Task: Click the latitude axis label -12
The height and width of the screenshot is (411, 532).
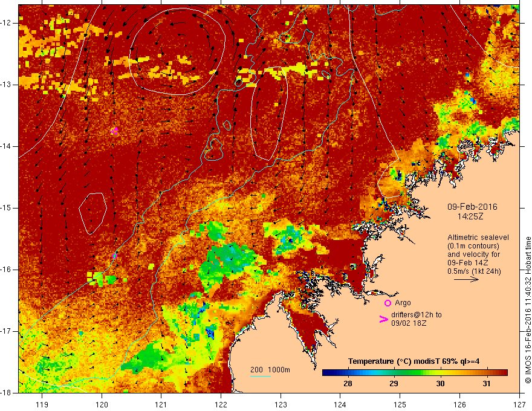Action: point(7,23)
